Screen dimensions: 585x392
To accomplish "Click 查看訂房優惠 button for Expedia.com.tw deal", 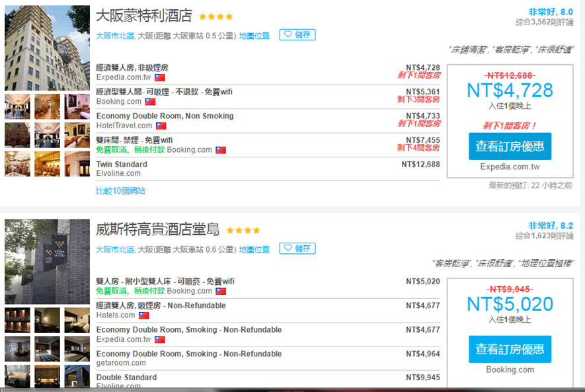I will click(510, 146).
